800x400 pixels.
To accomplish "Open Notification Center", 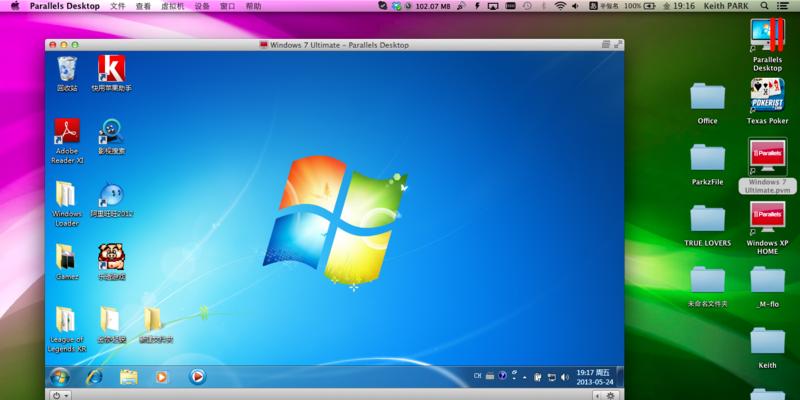I will click(782, 6).
